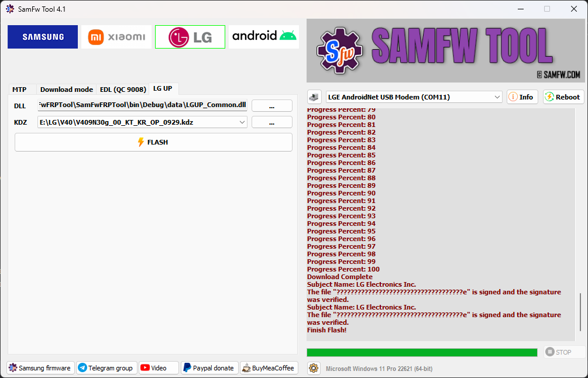Click the Reboot button
This screenshot has height=378, width=588.
click(563, 97)
